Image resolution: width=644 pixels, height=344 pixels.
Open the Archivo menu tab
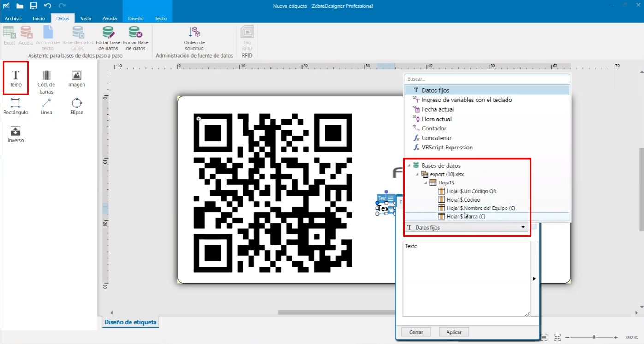tap(13, 18)
